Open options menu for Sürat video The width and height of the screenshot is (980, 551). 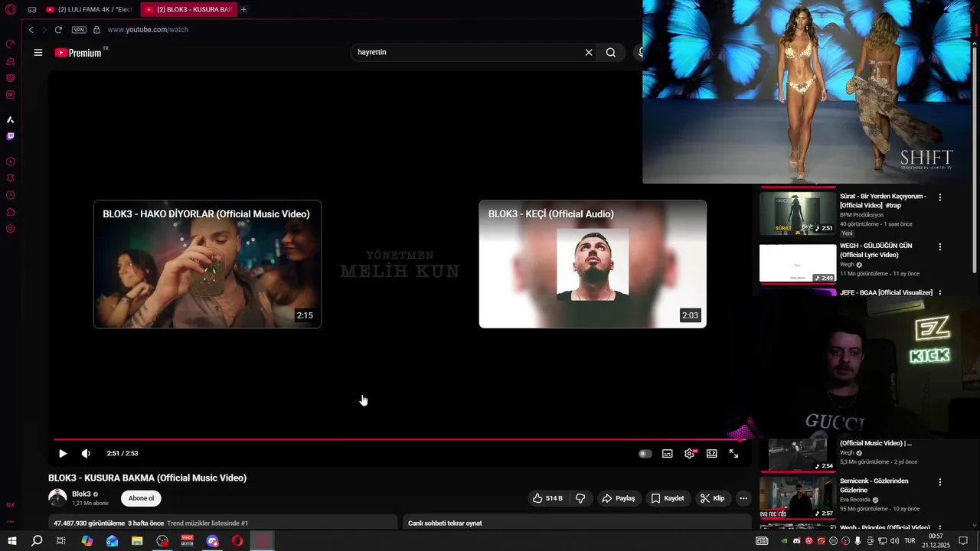940,197
